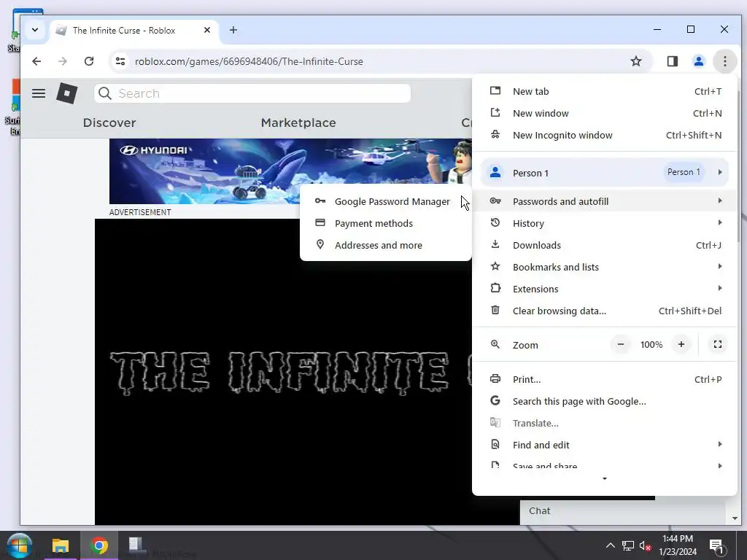The height and width of the screenshot is (560, 747).
Task: Open the notification center icon
Action: (x=716, y=546)
